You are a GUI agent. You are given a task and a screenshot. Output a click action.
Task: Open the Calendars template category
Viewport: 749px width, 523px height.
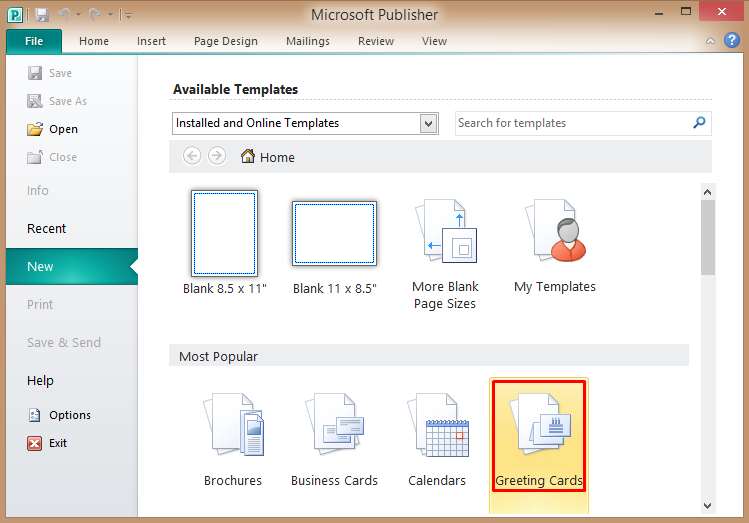[x=437, y=440]
